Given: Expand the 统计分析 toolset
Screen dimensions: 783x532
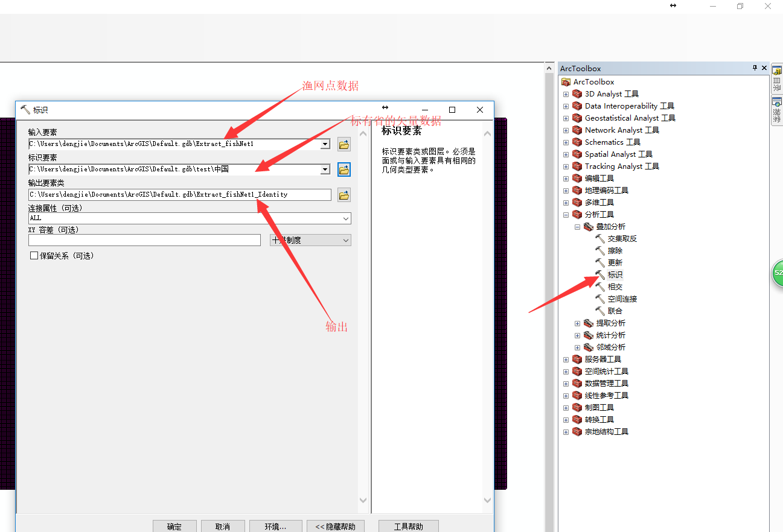Looking at the screenshot, I should [577, 335].
